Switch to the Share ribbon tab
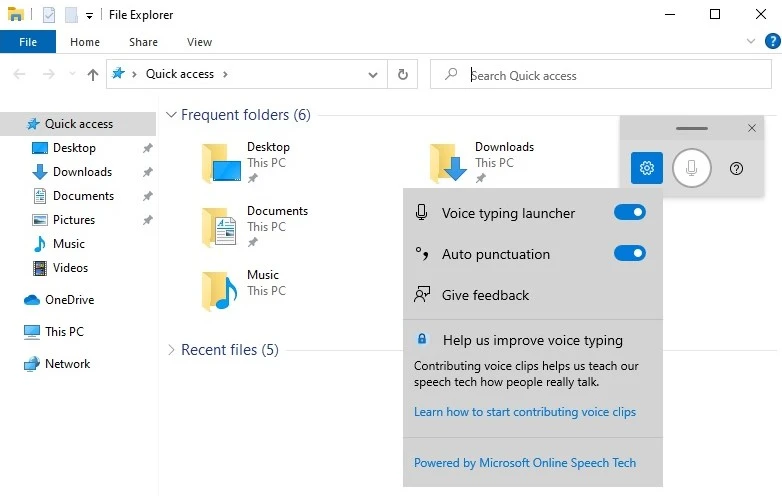The width and height of the screenshot is (782, 496). (x=143, y=42)
